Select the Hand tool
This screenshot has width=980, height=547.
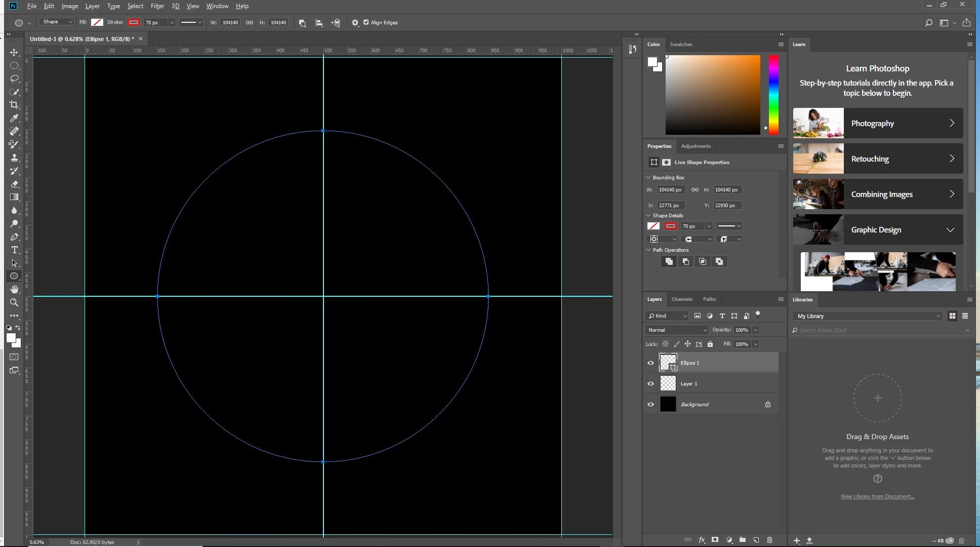[14, 289]
